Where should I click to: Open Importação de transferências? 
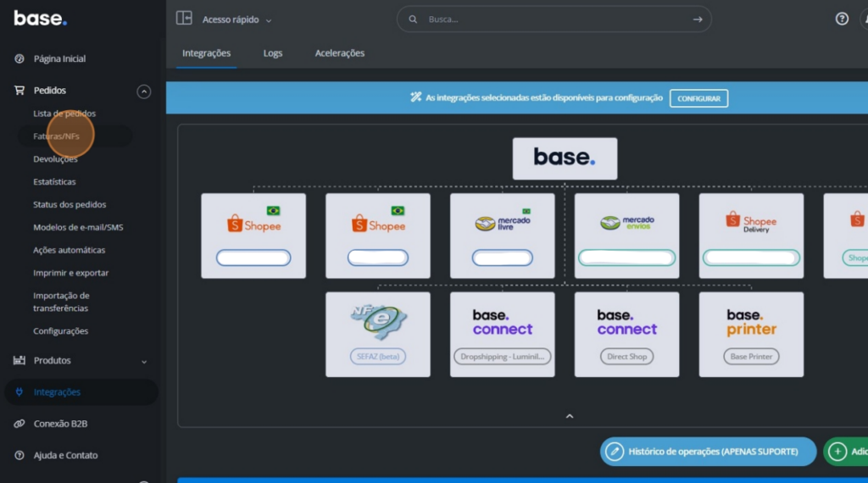[61, 302]
